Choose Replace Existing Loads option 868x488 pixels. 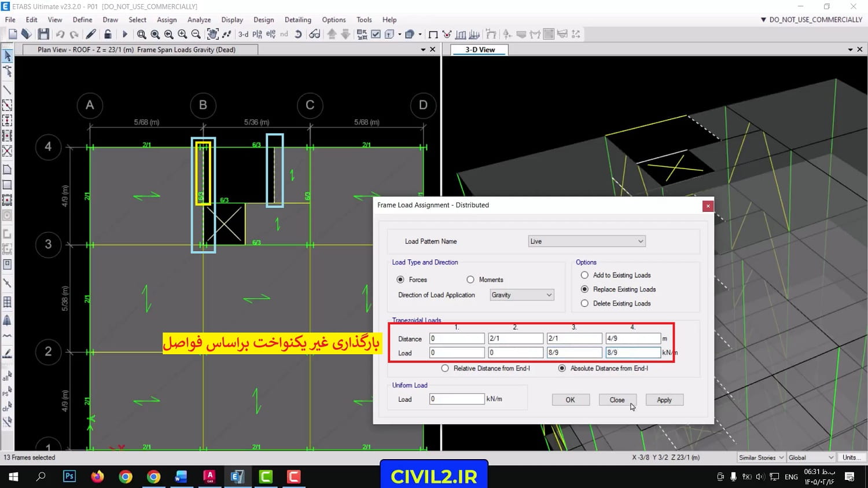(584, 289)
